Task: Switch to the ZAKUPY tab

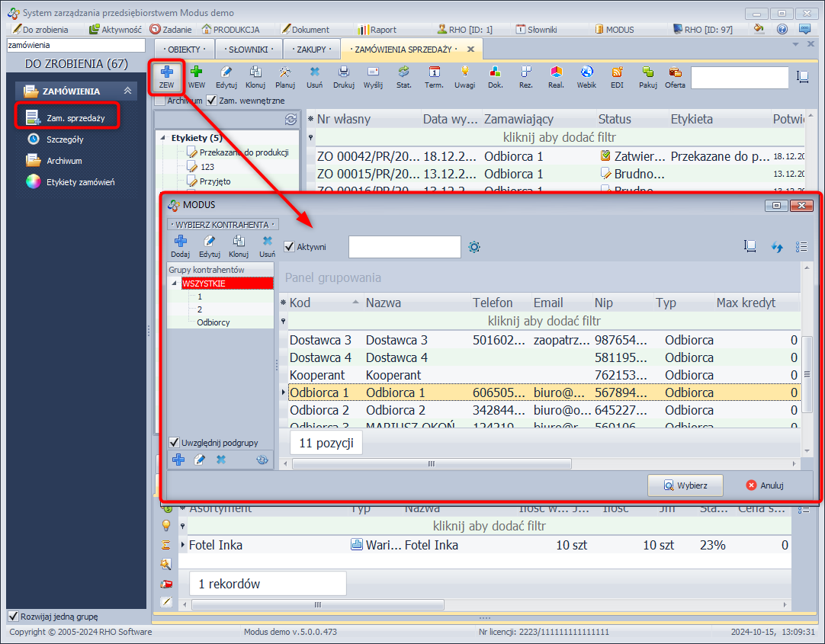Action: point(310,50)
